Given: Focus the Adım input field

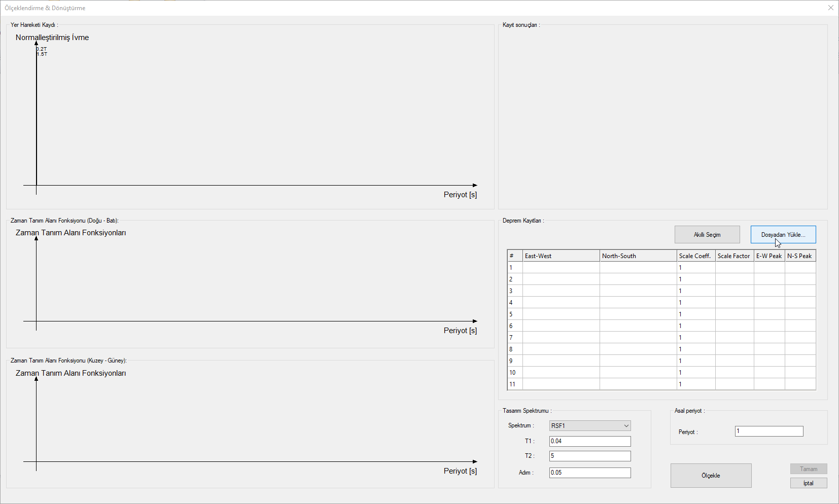Looking at the screenshot, I should (590, 473).
